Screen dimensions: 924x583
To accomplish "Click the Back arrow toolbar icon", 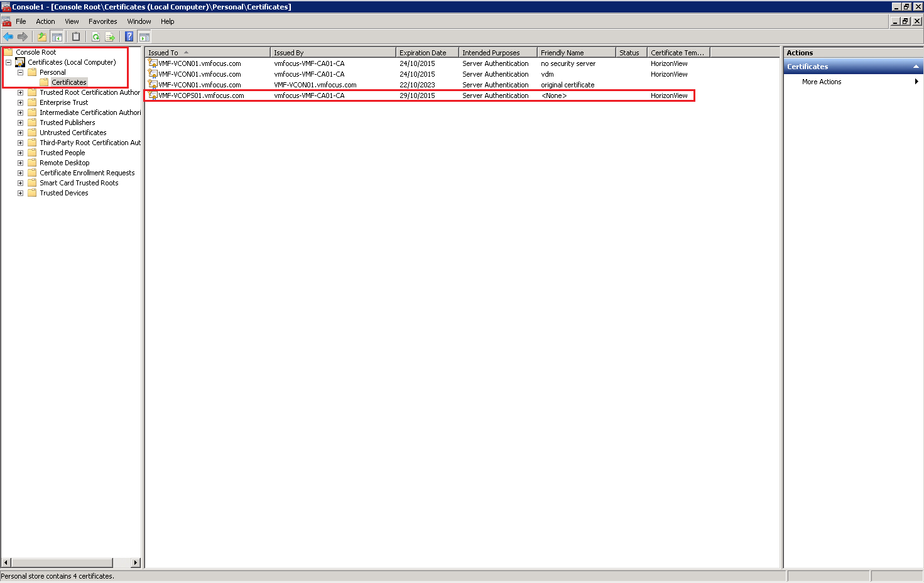I will click(8, 37).
